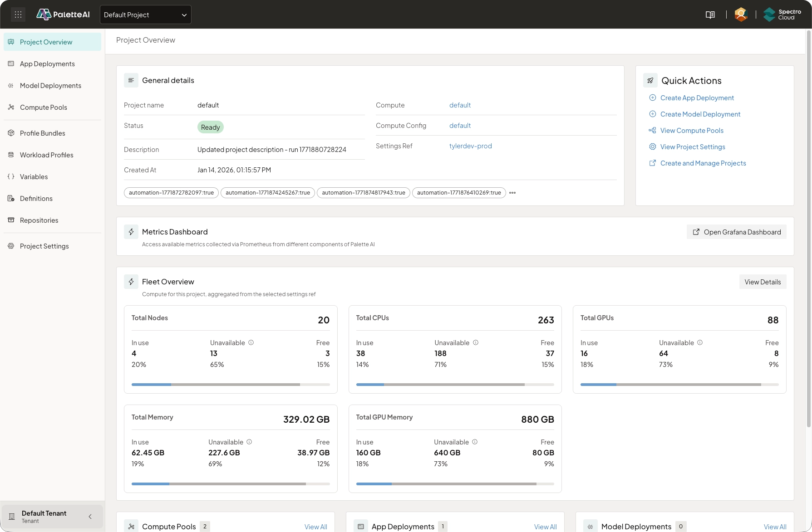Click tag automation-1771872782097:true
This screenshot has height=532, width=812.
pos(171,193)
